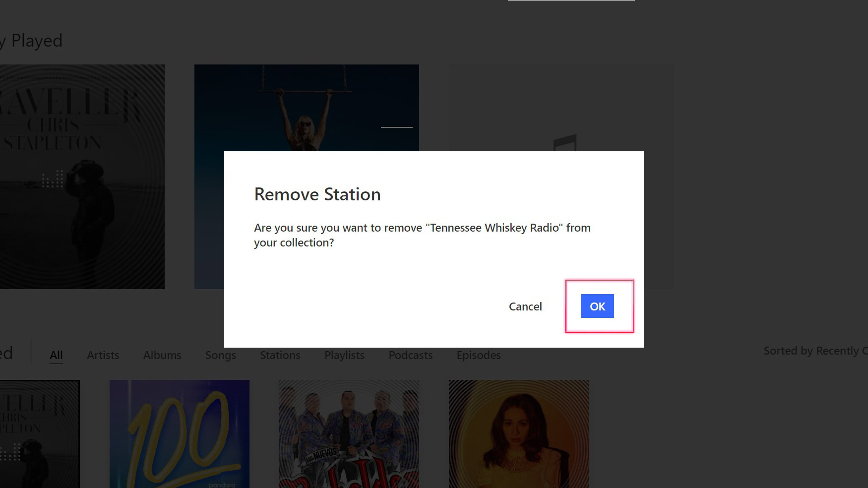868x488 pixels.
Task: Confirm removal with the OK button
Action: click(597, 306)
